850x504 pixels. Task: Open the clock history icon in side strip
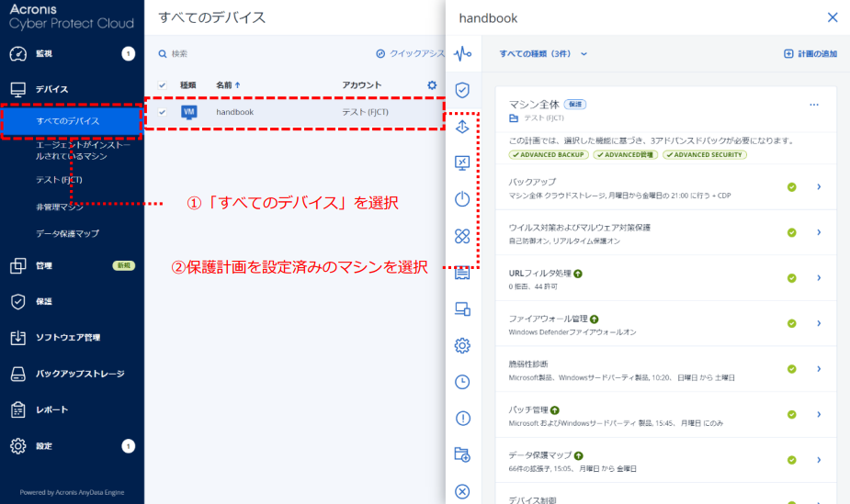click(462, 382)
